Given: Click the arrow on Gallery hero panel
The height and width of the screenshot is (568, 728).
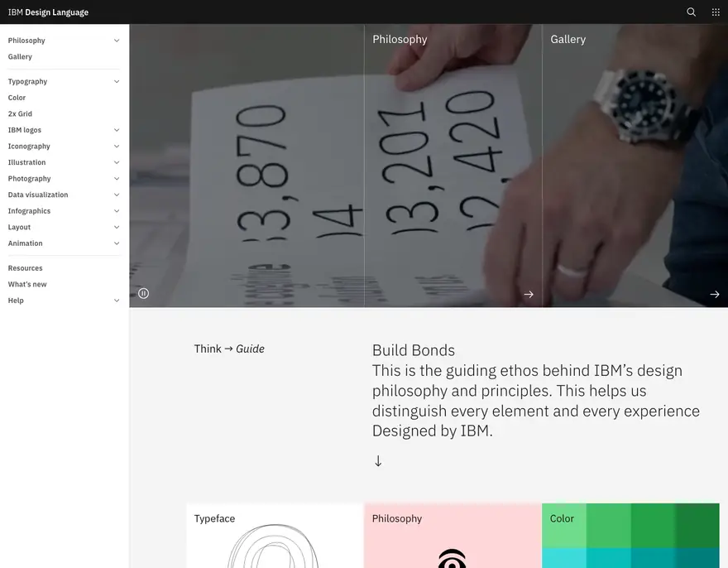Looking at the screenshot, I should 715,294.
